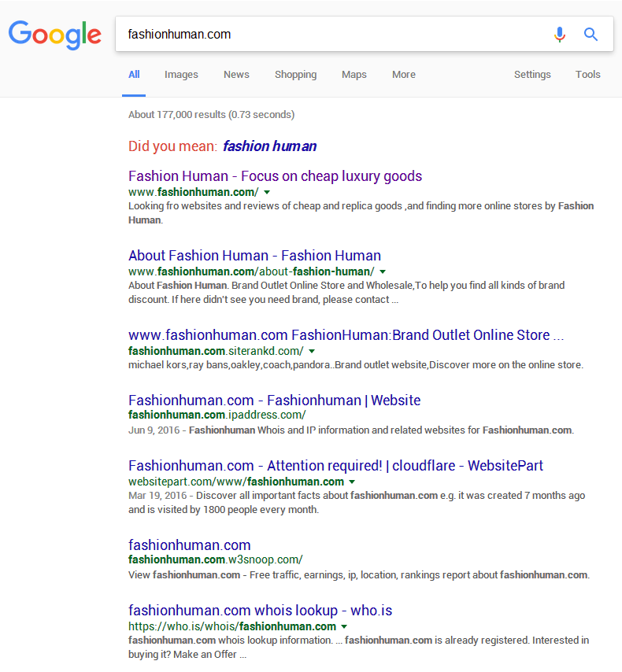
Task: Open 'About Fashion Human - Fashion Human' result
Action: coord(254,256)
